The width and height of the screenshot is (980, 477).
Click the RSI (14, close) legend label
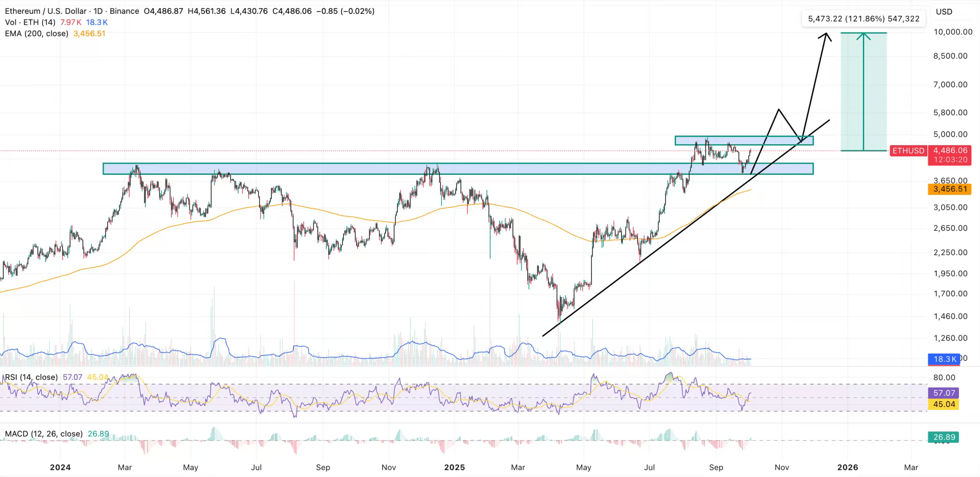[x=31, y=377]
